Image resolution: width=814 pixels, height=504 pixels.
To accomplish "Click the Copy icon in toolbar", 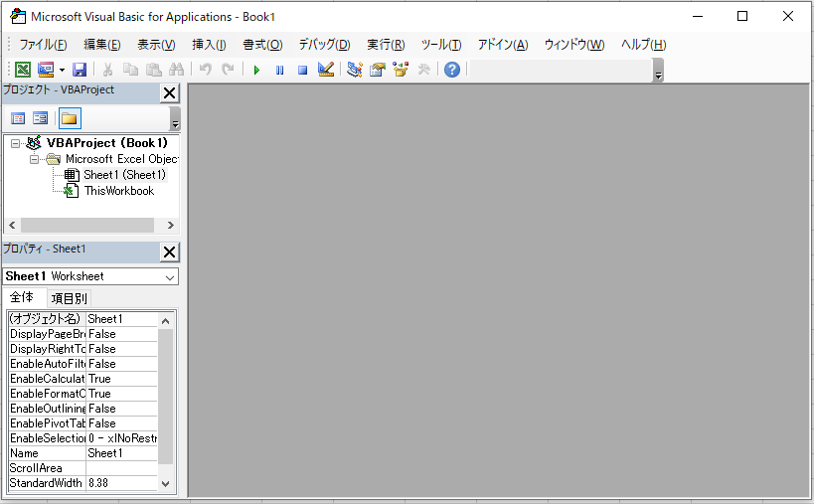I will [130, 69].
